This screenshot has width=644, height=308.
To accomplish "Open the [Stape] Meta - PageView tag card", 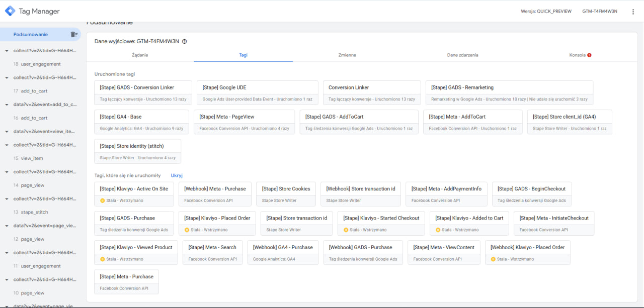I will pos(244,122).
